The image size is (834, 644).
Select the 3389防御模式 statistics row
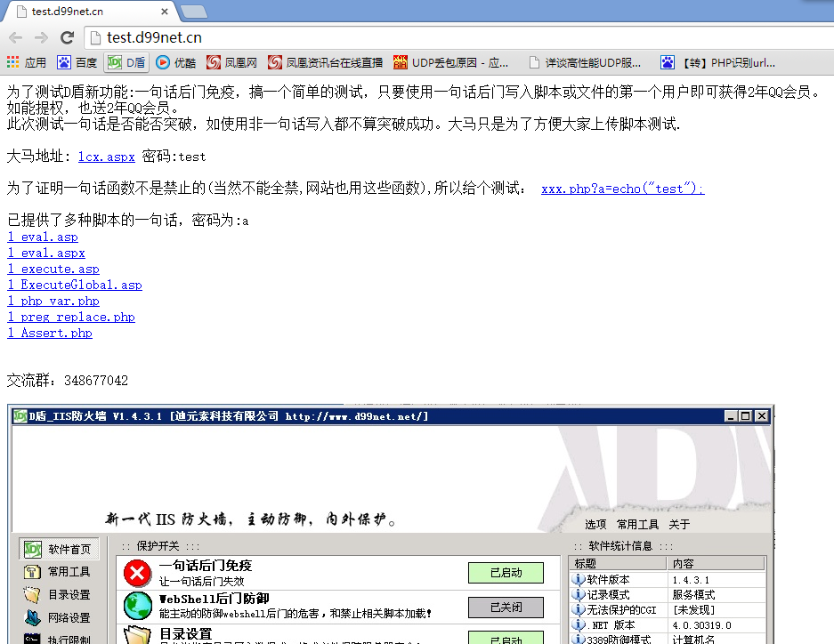[668, 639]
